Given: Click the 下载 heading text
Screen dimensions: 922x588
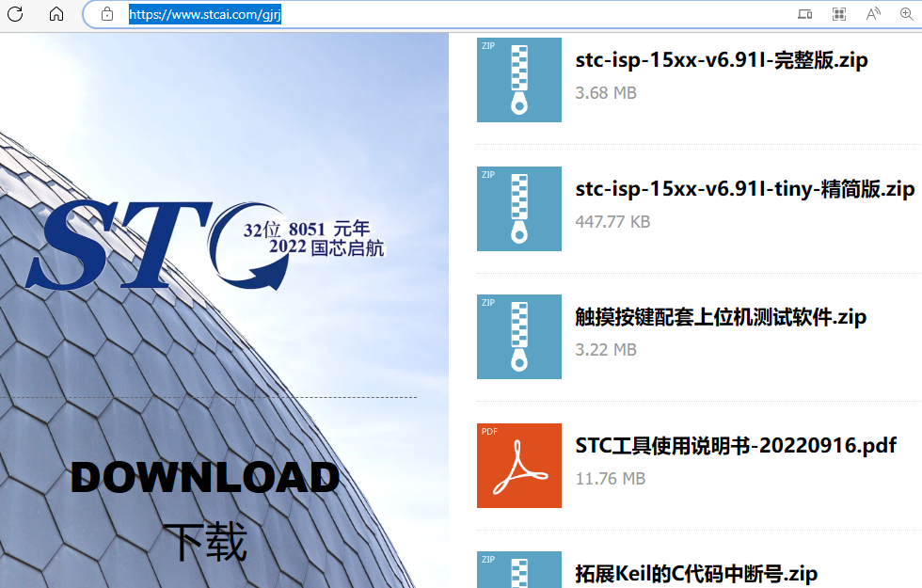Looking at the screenshot, I should tap(205, 542).
